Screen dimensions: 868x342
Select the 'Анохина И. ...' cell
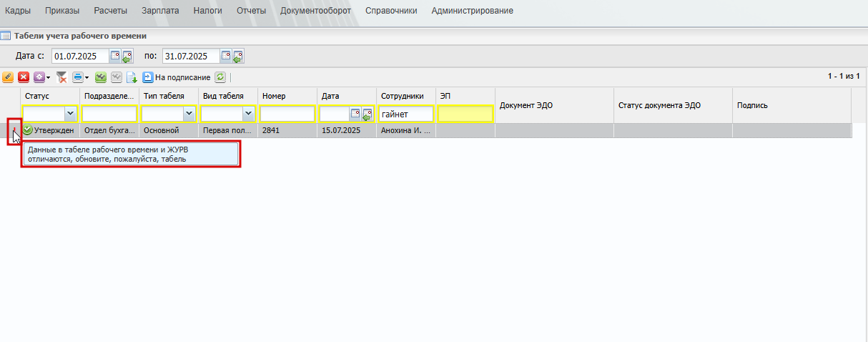pos(406,130)
